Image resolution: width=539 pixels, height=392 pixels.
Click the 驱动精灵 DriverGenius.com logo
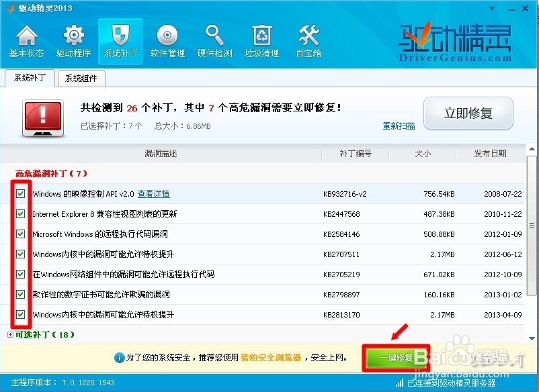[x=455, y=42]
